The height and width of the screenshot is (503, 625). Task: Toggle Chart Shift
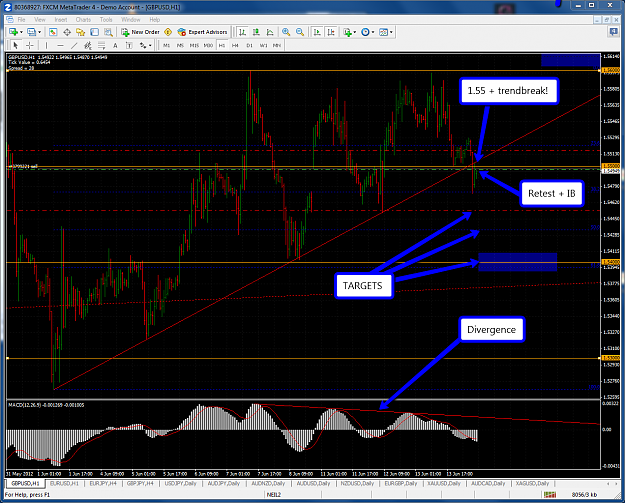coord(331,32)
